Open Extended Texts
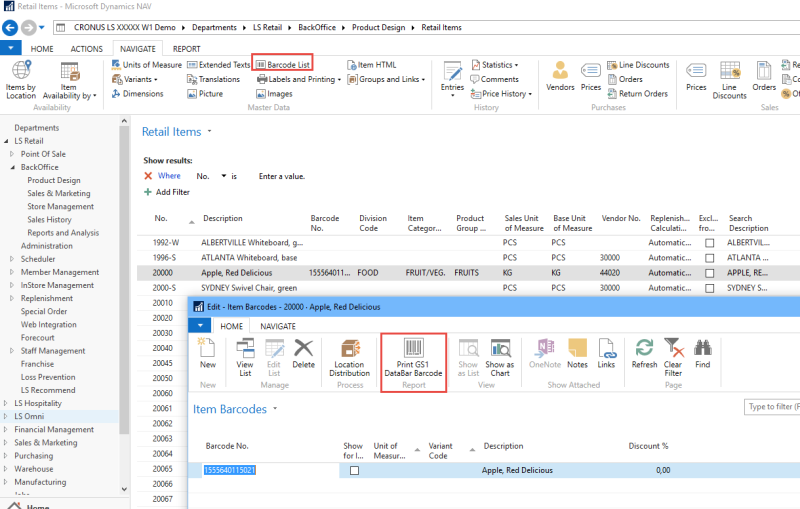800x509 pixels. tap(219, 65)
